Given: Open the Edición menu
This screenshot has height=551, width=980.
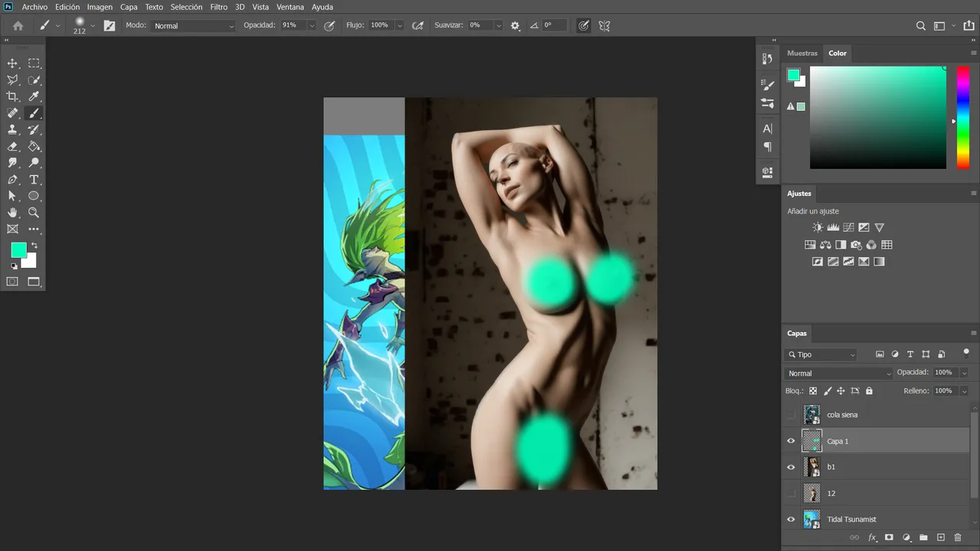Looking at the screenshot, I should pos(67,7).
